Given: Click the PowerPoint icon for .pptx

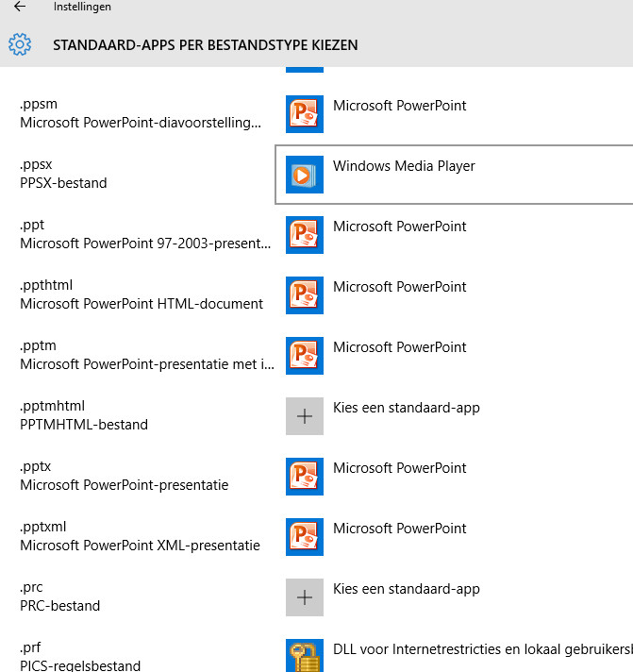Looking at the screenshot, I should pyautogui.click(x=305, y=477).
